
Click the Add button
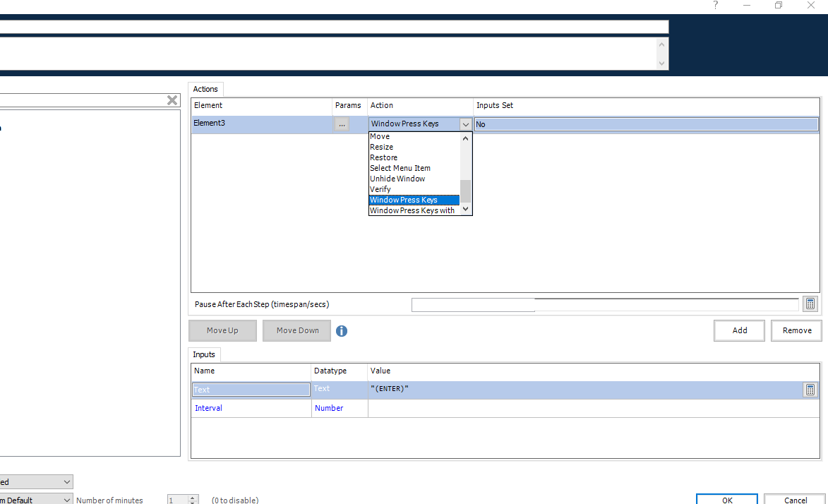739,330
